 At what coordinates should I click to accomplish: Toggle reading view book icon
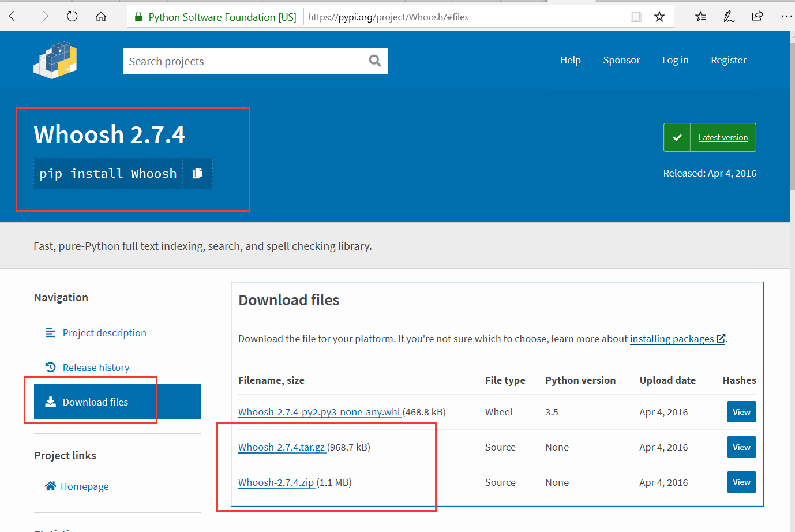(x=636, y=17)
